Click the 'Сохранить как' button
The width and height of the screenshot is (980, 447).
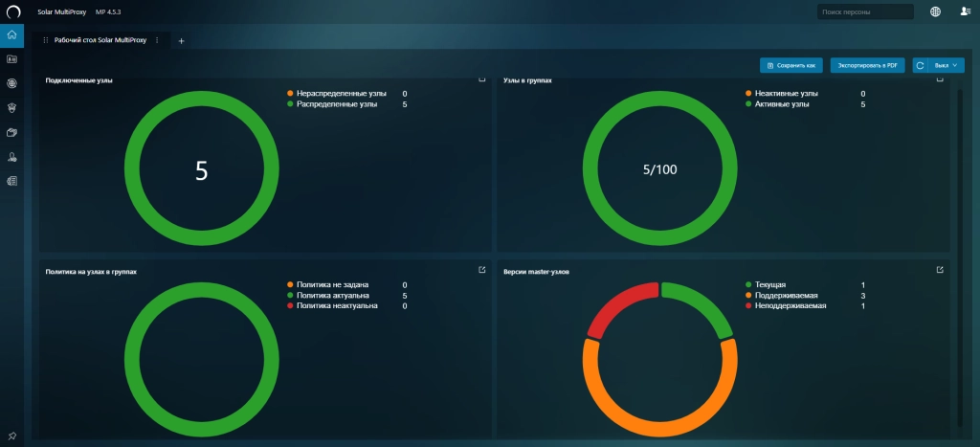791,65
